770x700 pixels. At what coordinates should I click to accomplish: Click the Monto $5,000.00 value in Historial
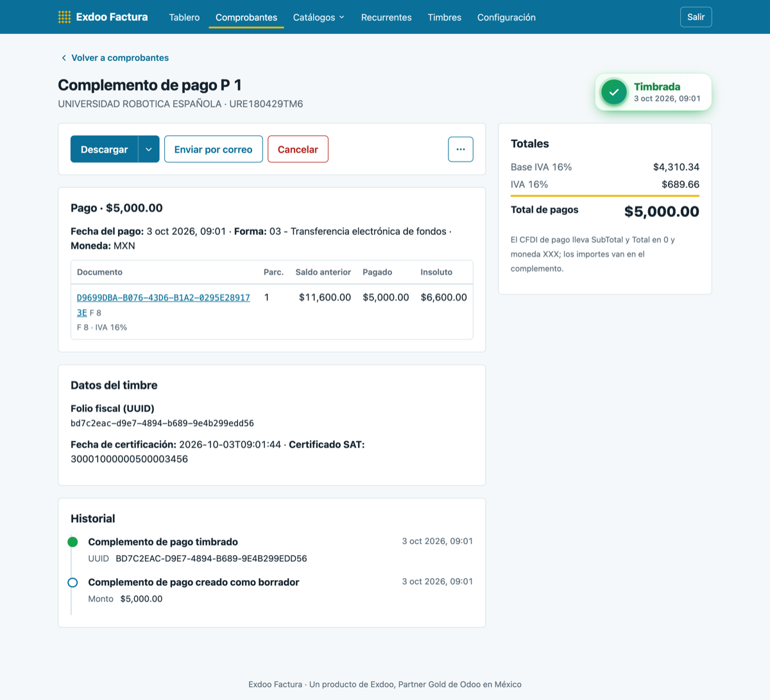141,599
